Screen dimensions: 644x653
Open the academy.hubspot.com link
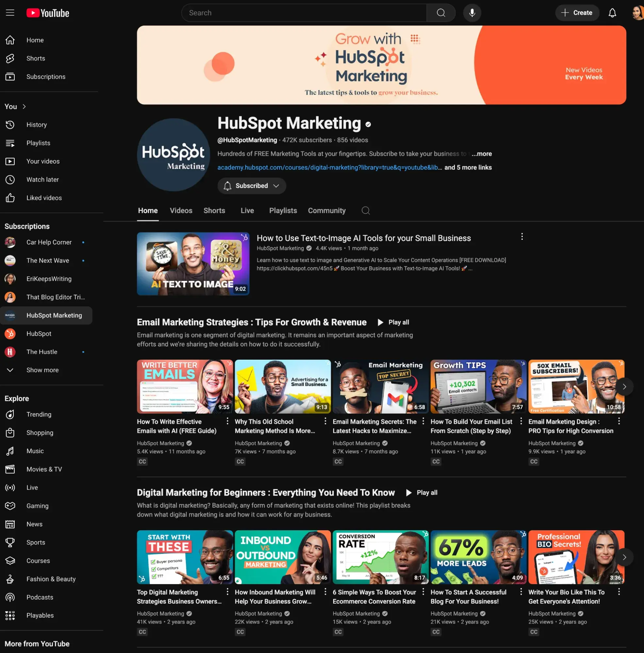click(329, 167)
